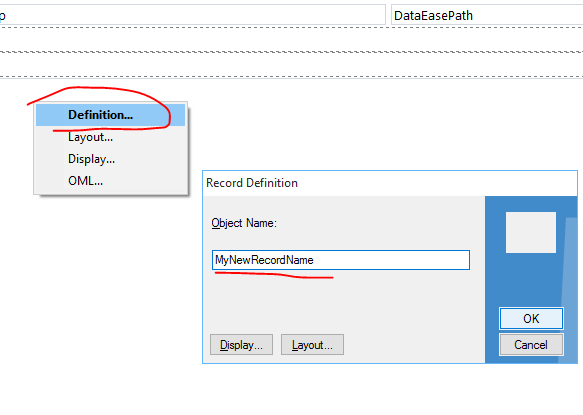Click the empty gray area below Object Name field
The width and height of the screenshot is (583, 415).
342,301
